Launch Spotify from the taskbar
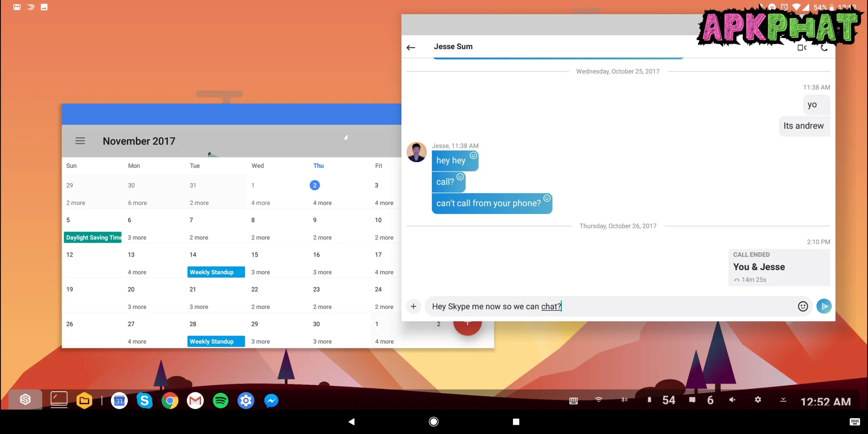Viewport: 868px width, 434px height. point(220,401)
